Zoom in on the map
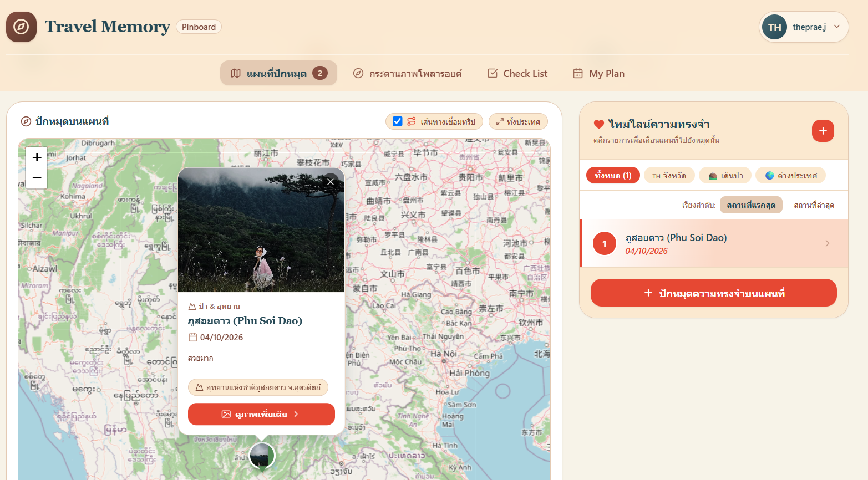This screenshot has height=480, width=868. (37, 157)
